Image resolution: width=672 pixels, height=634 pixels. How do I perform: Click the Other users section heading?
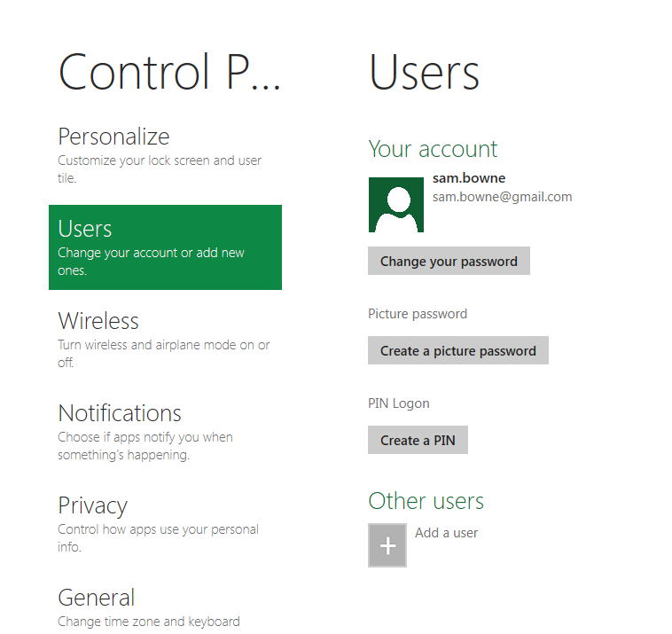(426, 501)
